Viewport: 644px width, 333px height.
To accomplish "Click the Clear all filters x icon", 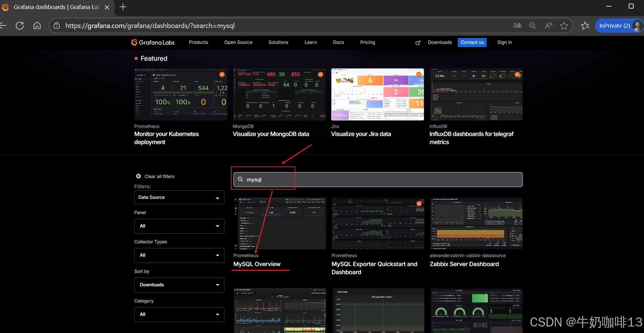I will tap(139, 176).
